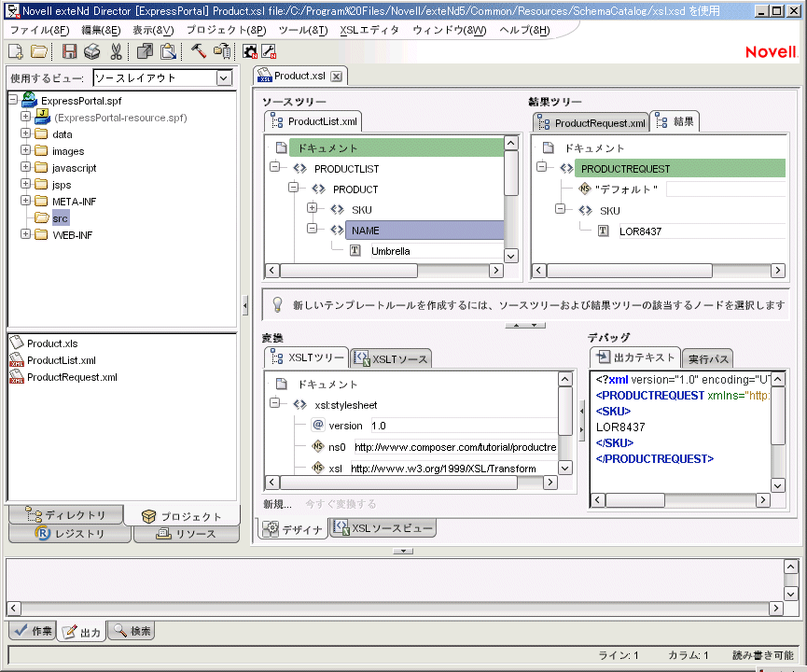Click the hammer Build icon
807x672 pixels.
[x=199, y=51]
